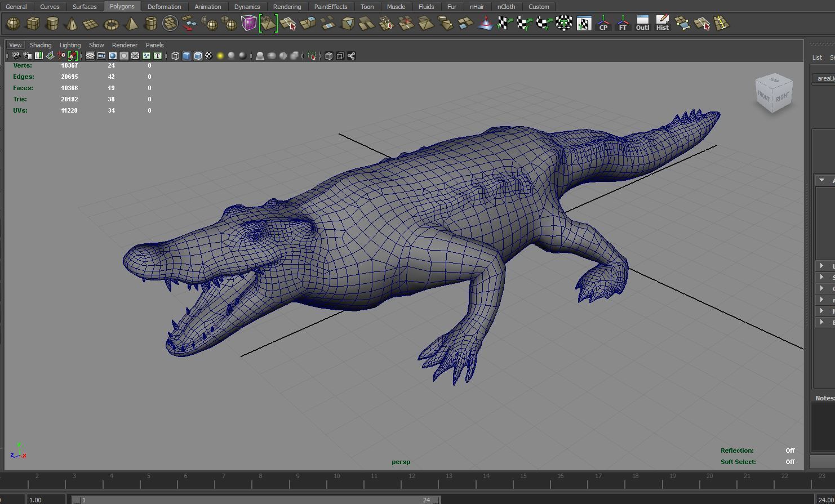Open the Outliner via Outl icon
This screenshot has height=504, width=835.
642,24
